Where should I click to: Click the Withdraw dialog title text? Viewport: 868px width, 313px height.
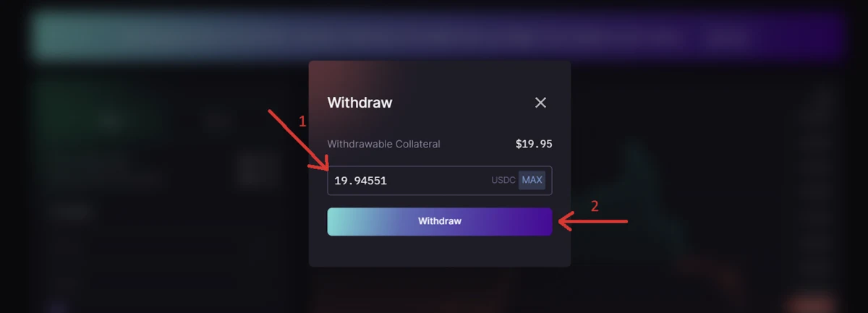[359, 103]
